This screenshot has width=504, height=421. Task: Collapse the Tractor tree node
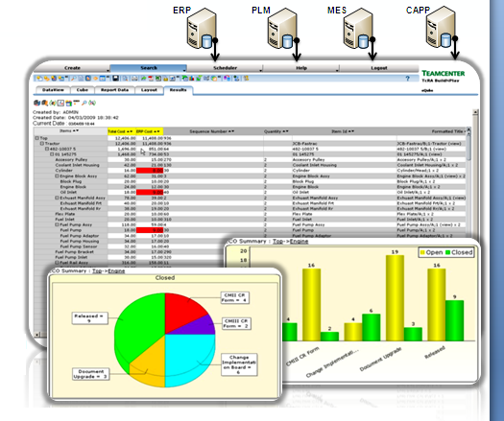pos(42,144)
